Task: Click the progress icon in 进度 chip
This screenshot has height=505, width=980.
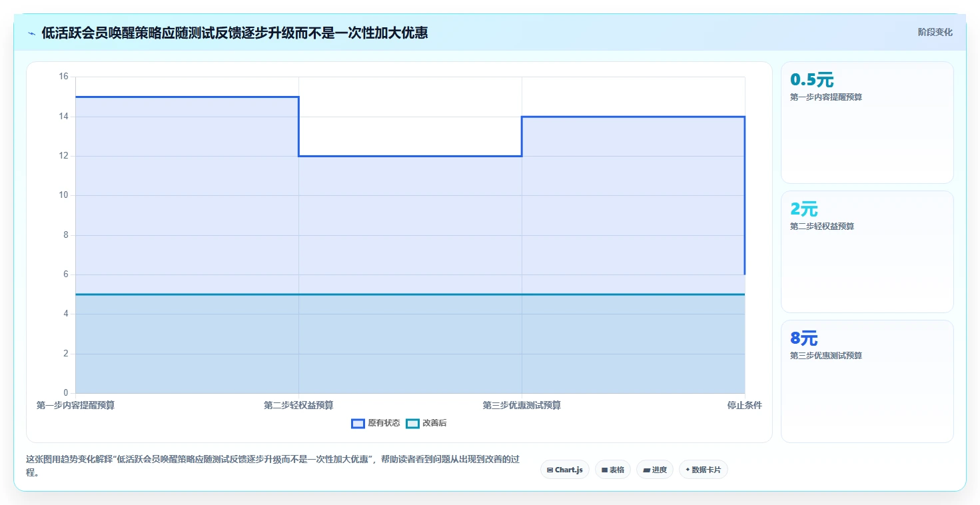Action: (646, 470)
